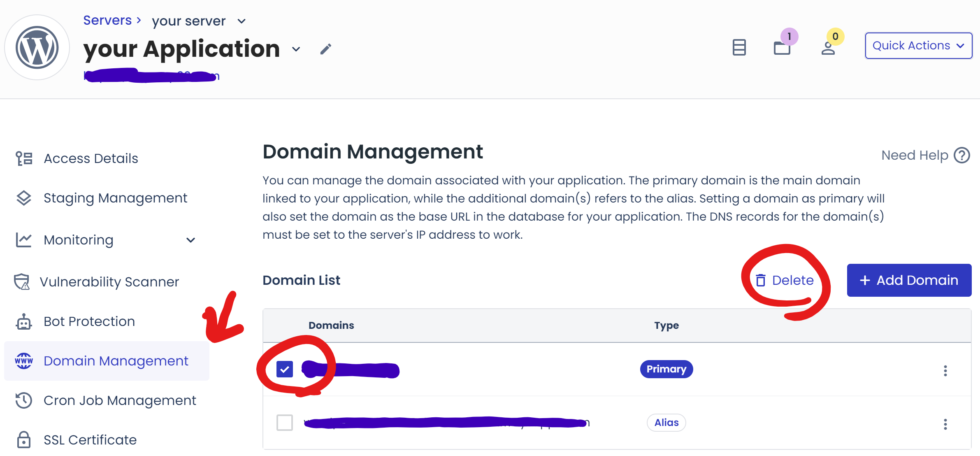
Task: Click the Alias type badge
Action: (666, 423)
